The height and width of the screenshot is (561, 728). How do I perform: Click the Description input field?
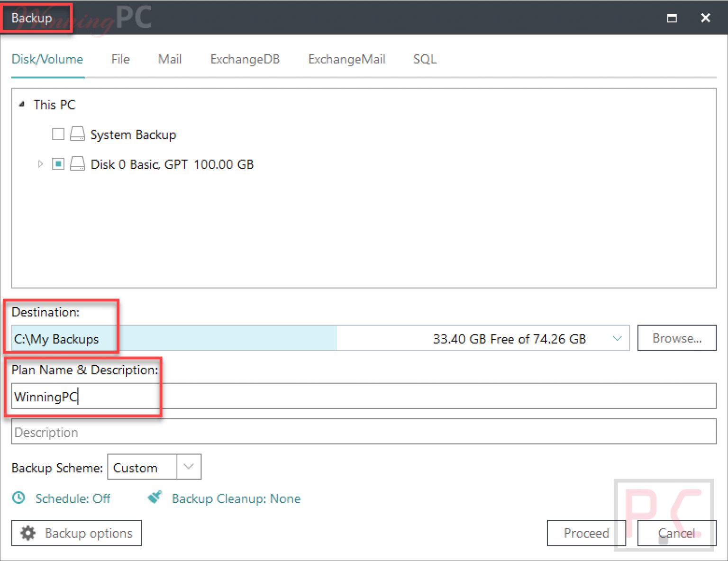364,432
